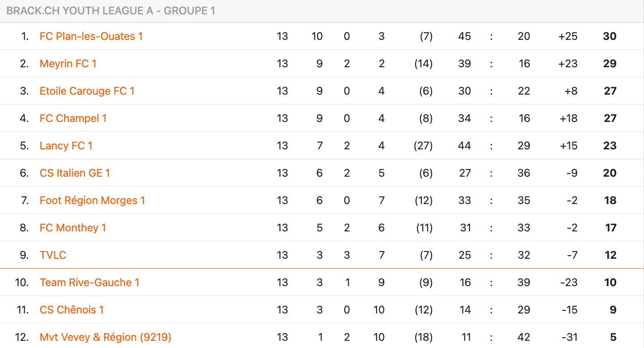Open the TVLC team link
This screenshot has height=348, width=644.
(53, 255)
